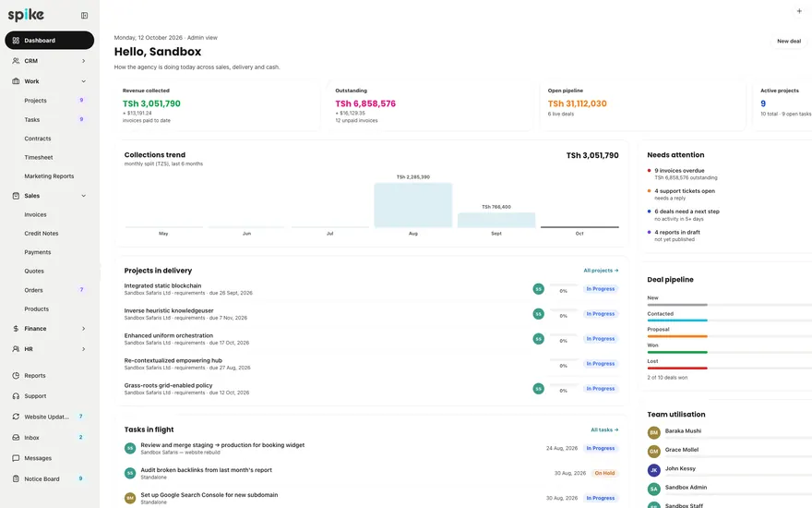
Task: Click the HR person icon
Action: [16, 349]
